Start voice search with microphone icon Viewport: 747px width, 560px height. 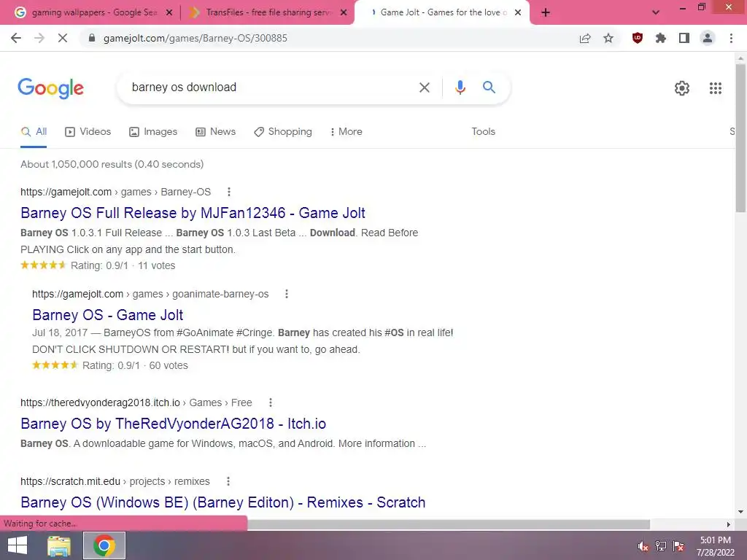(x=460, y=87)
